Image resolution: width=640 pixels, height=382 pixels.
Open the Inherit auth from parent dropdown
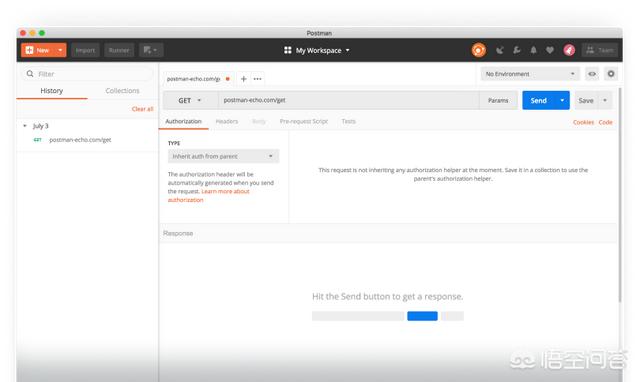(223, 156)
